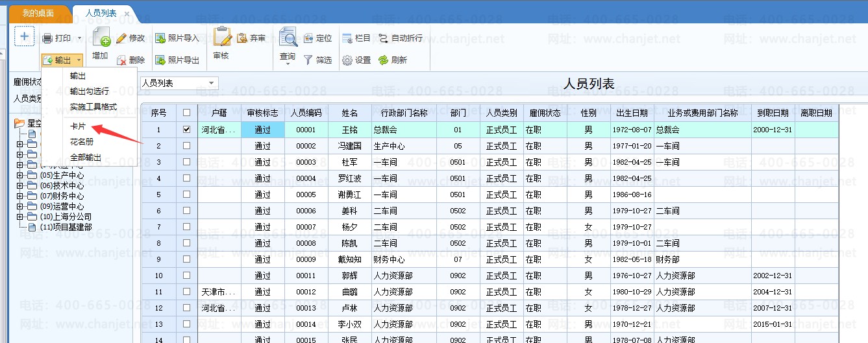Open the 打印 dropdown arrow
Image resolution: width=868 pixels, height=343 pixels.
[x=79, y=39]
